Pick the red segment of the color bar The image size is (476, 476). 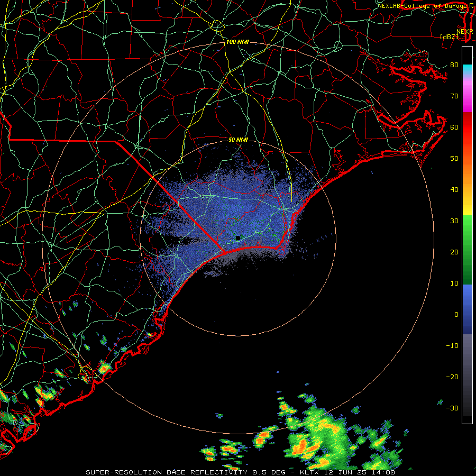click(467, 128)
